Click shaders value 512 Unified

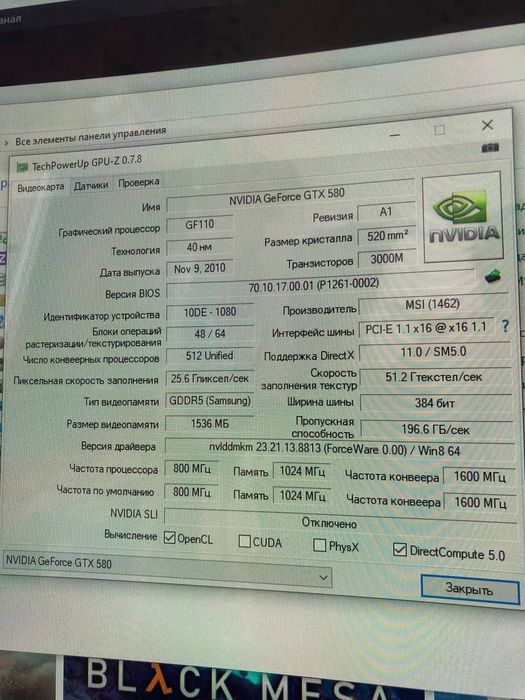click(x=210, y=356)
